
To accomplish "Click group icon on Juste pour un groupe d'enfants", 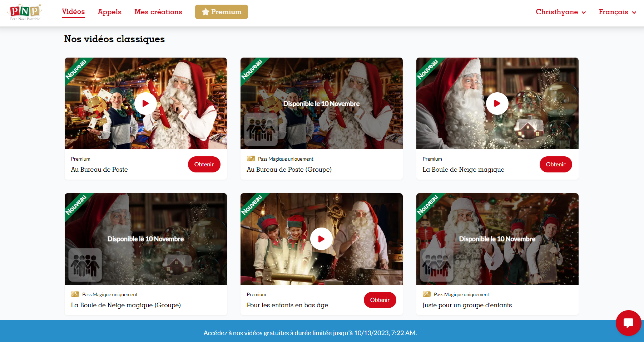I will point(437,265).
